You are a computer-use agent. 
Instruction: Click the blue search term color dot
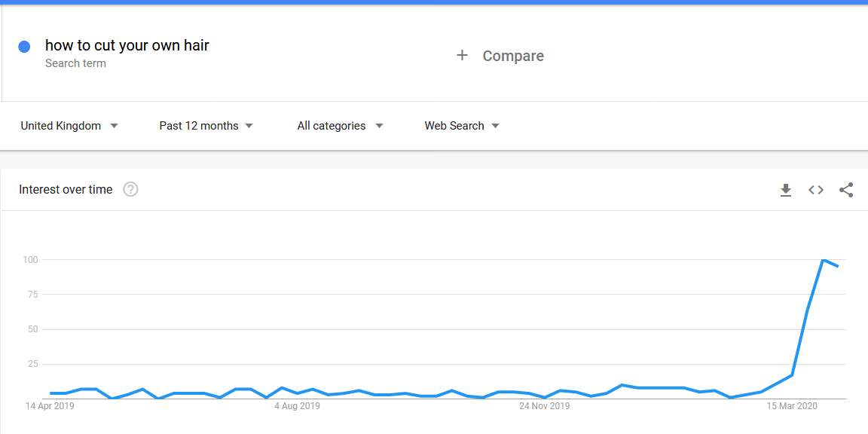(24, 47)
